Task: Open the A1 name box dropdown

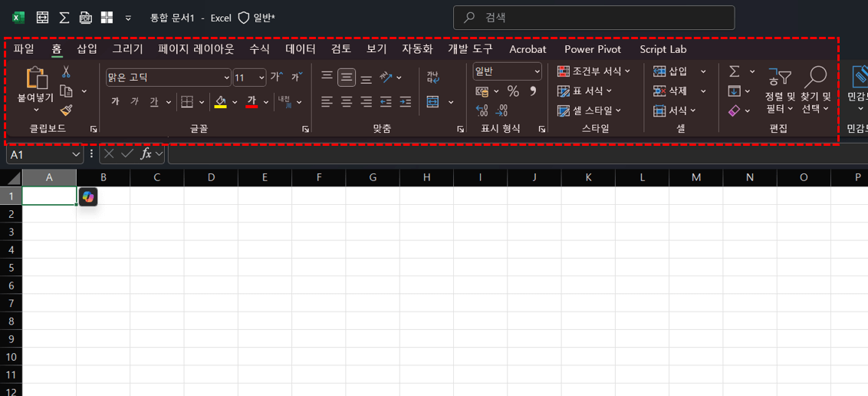Action: (77, 154)
